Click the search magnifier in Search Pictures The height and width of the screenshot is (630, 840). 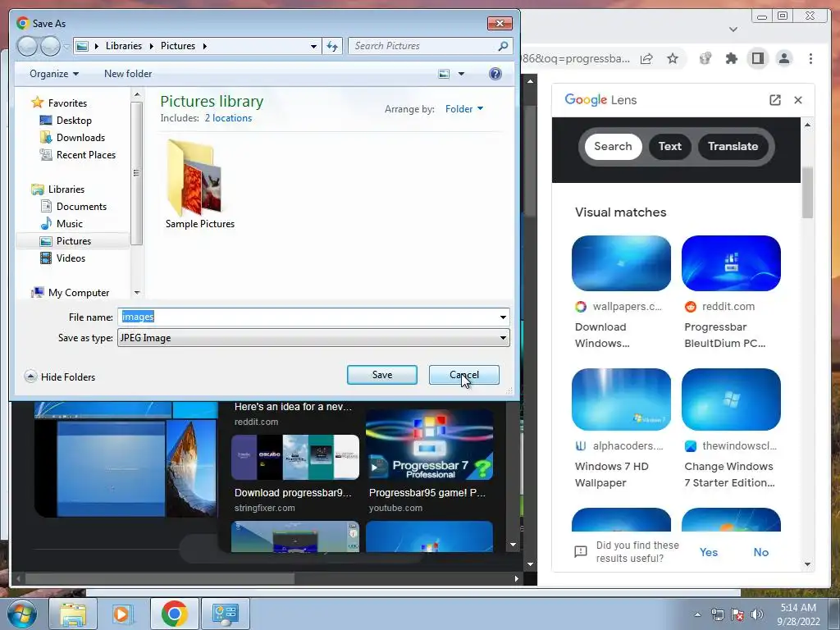point(503,46)
